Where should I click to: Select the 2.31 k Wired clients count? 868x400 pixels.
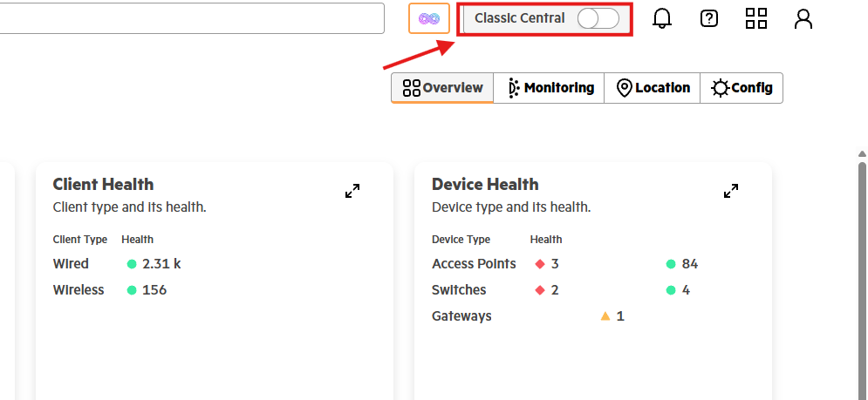point(161,264)
